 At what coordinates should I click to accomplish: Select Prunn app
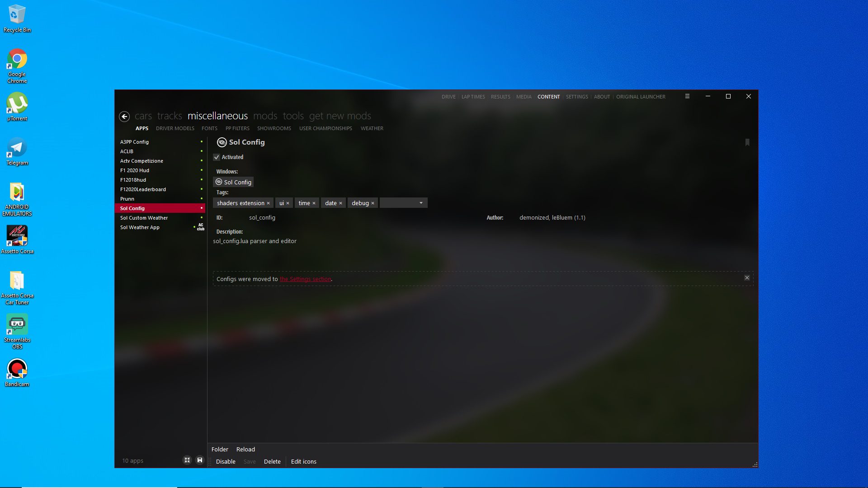click(160, 199)
